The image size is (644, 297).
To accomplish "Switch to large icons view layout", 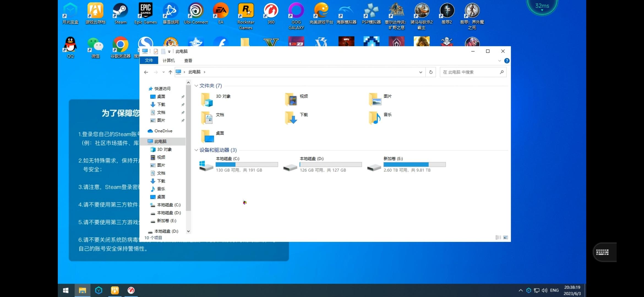I will (506, 237).
